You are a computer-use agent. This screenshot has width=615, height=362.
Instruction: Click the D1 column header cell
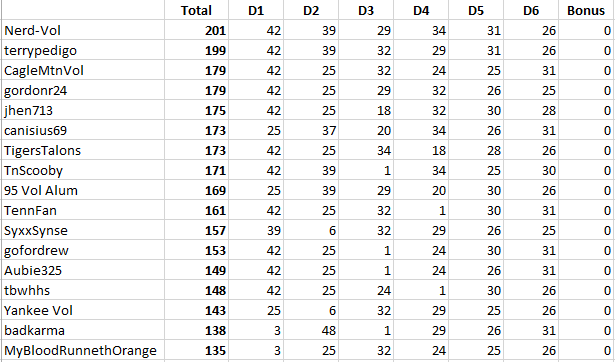256,10
